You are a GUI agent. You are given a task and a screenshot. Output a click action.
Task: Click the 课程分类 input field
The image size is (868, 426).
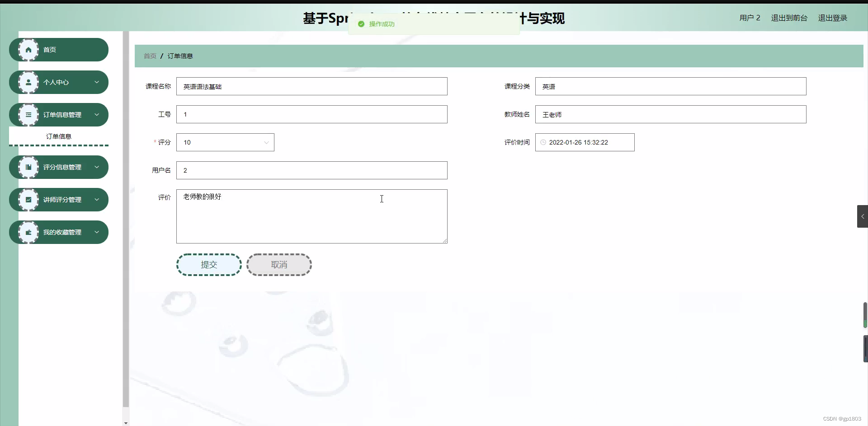(x=671, y=86)
